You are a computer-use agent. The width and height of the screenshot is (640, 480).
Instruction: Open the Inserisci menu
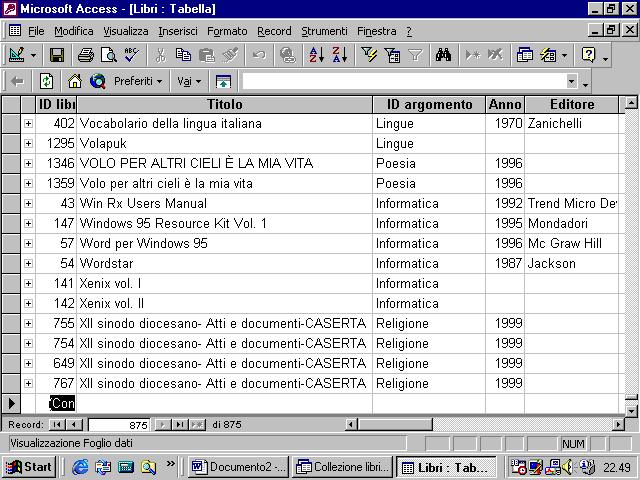(178, 31)
